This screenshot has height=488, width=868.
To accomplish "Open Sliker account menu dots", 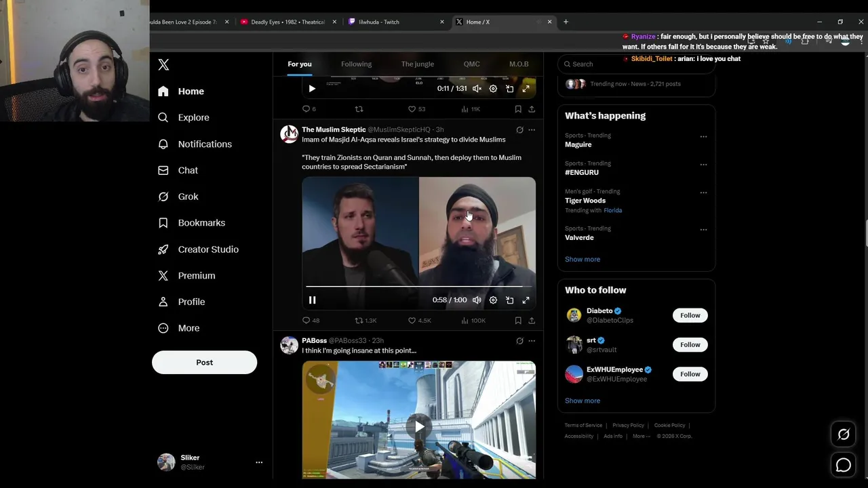I will pyautogui.click(x=259, y=462).
